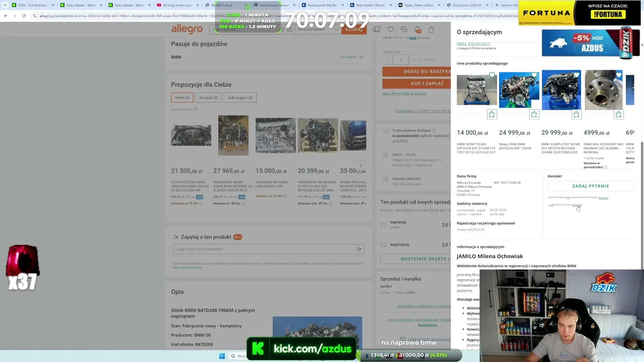Reveal the seller phone number with pokaż
The image size is (644, 362).
577,205
